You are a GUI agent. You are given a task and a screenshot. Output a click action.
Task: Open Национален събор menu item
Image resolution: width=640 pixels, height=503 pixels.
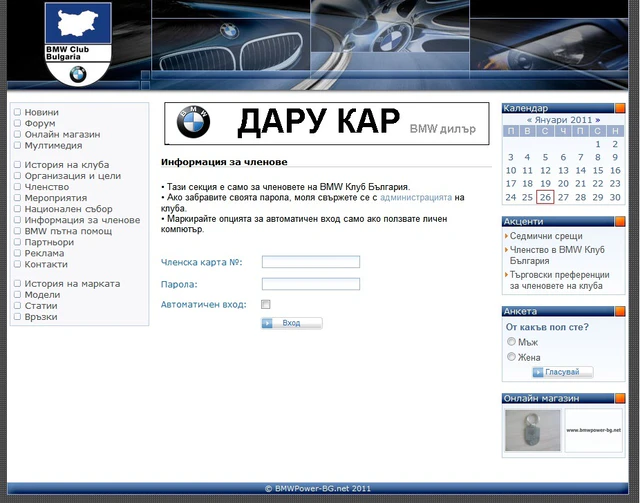(69, 209)
